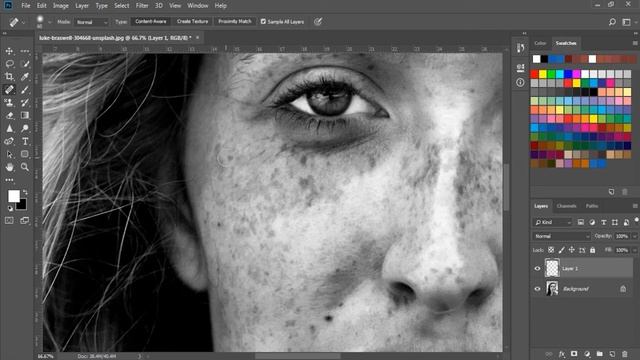Toggle pixel layer filter icon
640x360 pixels.
click(580, 222)
